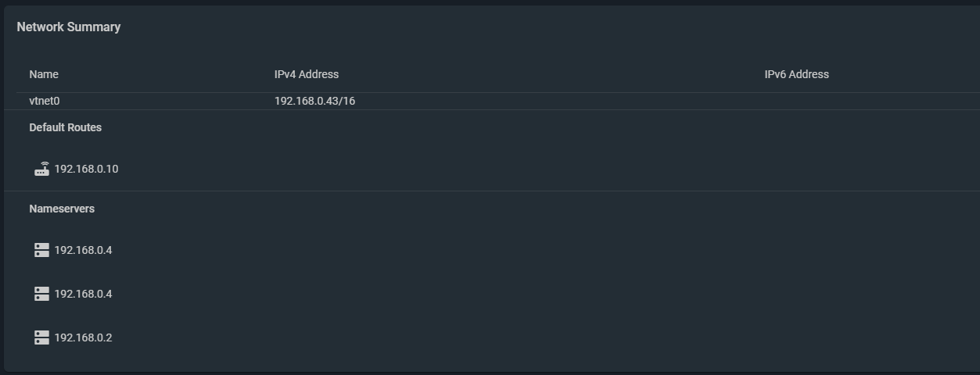Select the default route address 192.168.0.10
The height and width of the screenshot is (375, 980).
(86, 169)
